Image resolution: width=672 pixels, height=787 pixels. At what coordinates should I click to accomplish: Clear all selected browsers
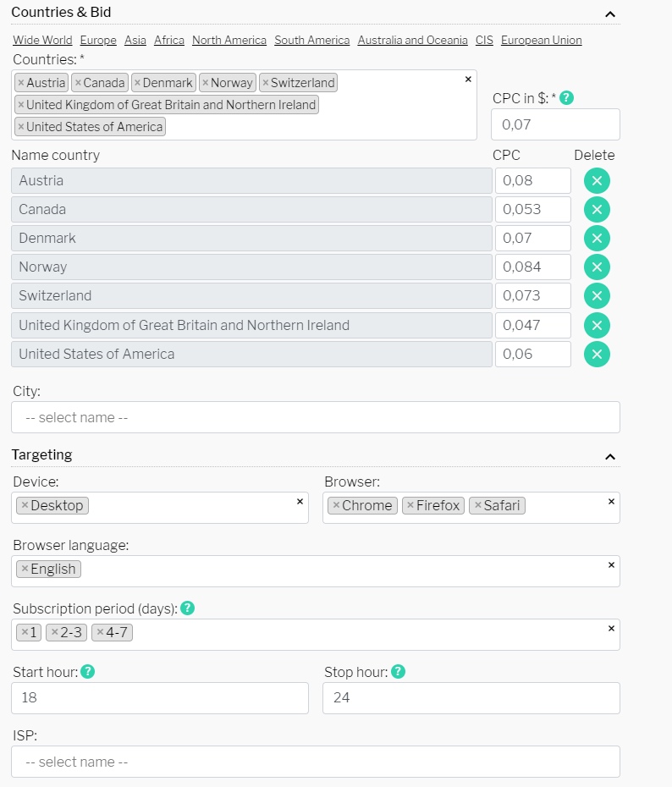point(611,502)
